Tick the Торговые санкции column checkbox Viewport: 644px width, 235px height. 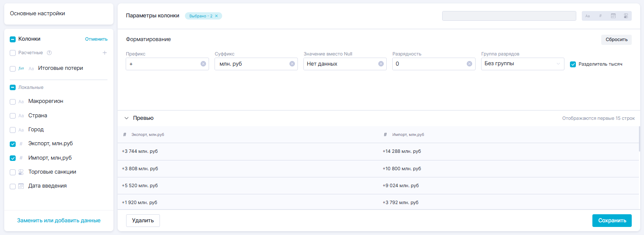click(x=13, y=172)
